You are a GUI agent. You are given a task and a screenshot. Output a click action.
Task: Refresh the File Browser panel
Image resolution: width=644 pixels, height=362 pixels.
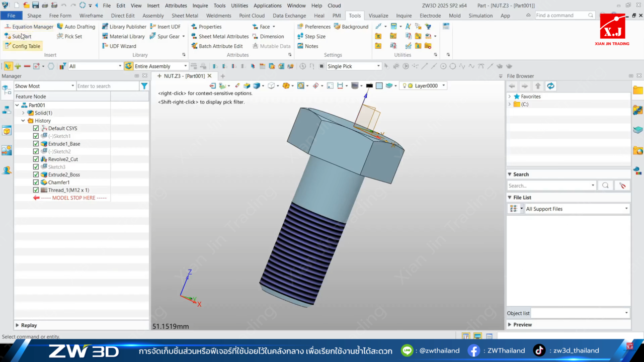pyautogui.click(x=551, y=86)
